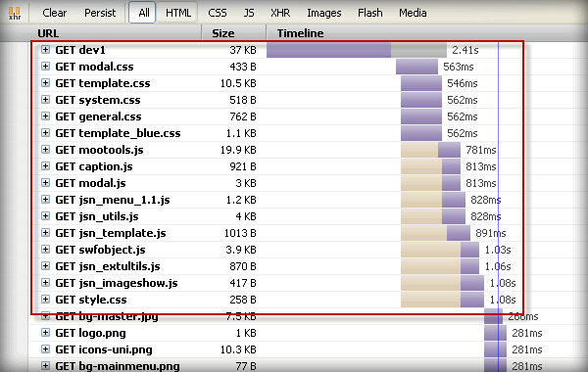Click the 10.5 KB size of template.css

point(238,83)
